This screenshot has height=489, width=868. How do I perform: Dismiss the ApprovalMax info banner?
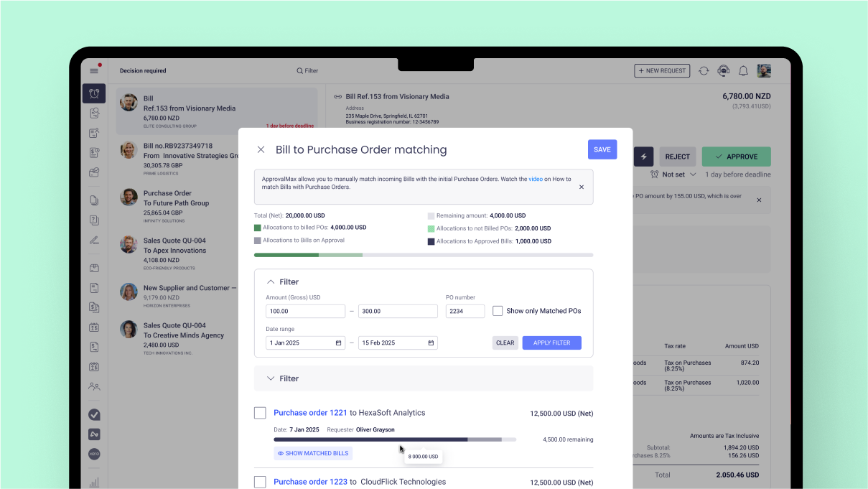pyautogui.click(x=582, y=187)
